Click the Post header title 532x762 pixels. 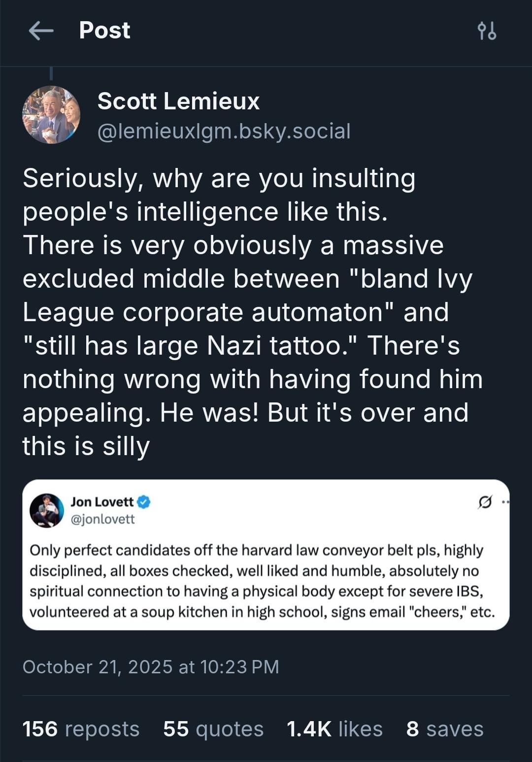coord(104,31)
